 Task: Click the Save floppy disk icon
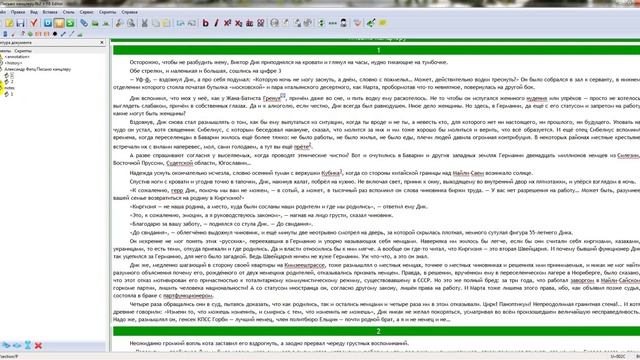[20, 23]
